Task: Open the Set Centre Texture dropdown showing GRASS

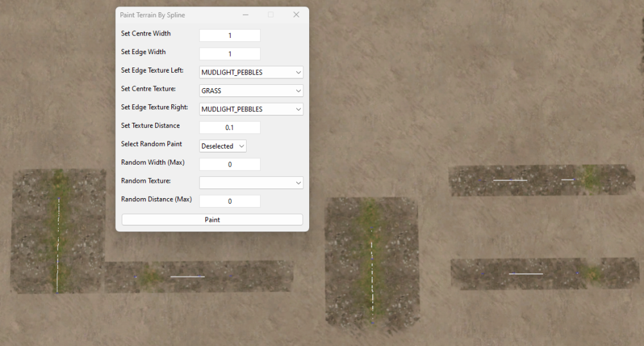Action: (251, 91)
